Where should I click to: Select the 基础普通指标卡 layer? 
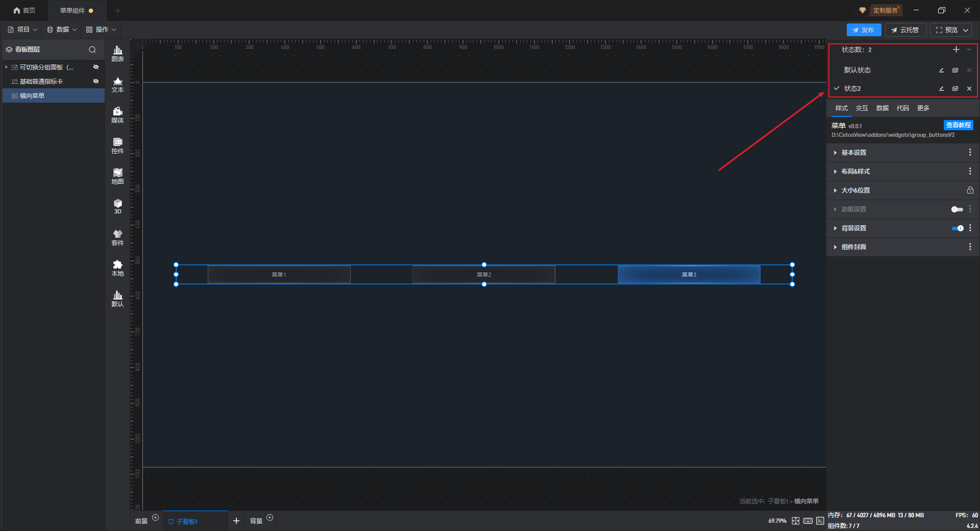coord(54,82)
